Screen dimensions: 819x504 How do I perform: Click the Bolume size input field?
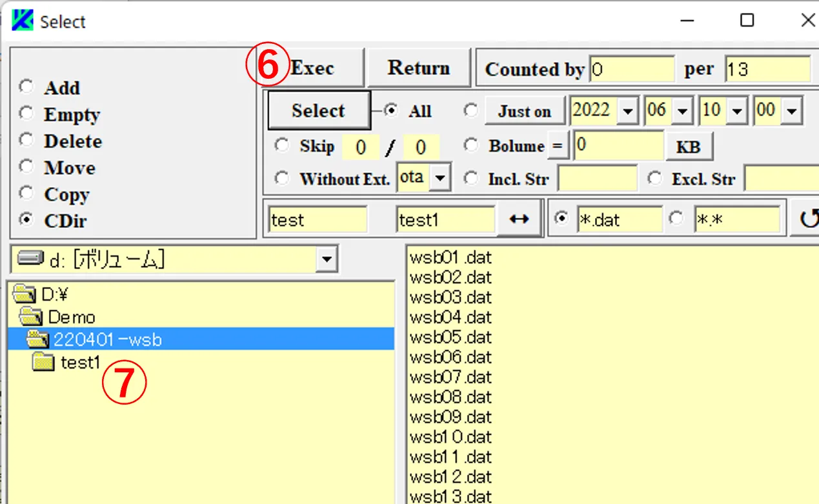point(618,146)
